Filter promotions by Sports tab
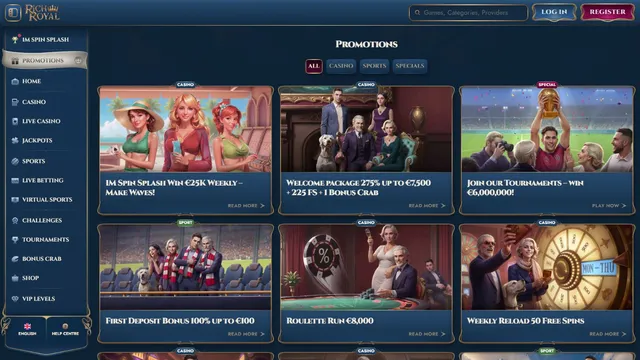The image size is (640, 360). click(374, 66)
